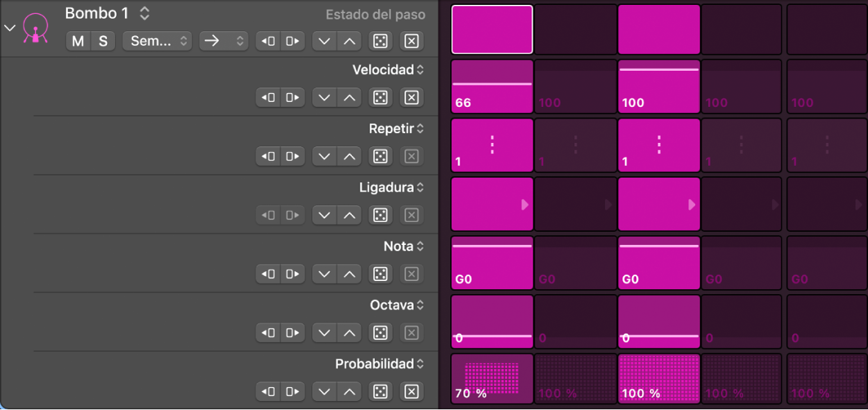868x410 pixels.
Task: Clear the Probabilidad row with X icon
Action: pyautogui.click(x=412, y=392)
